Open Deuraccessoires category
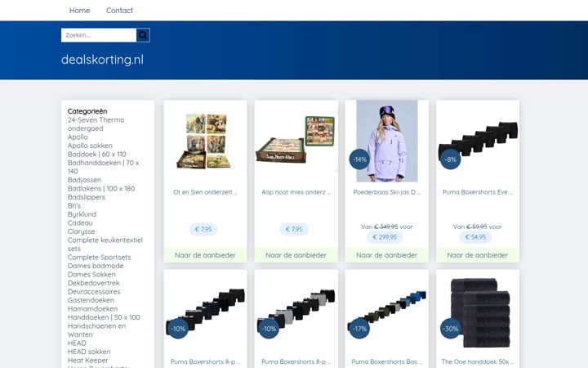The width and height of the screenshot is (588, 368). coord(94,292)
